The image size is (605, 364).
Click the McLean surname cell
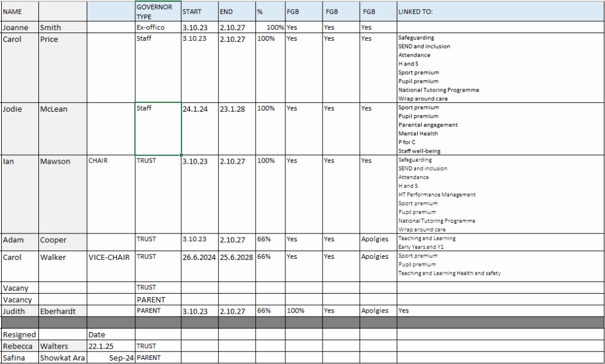[x=62, y=129]
